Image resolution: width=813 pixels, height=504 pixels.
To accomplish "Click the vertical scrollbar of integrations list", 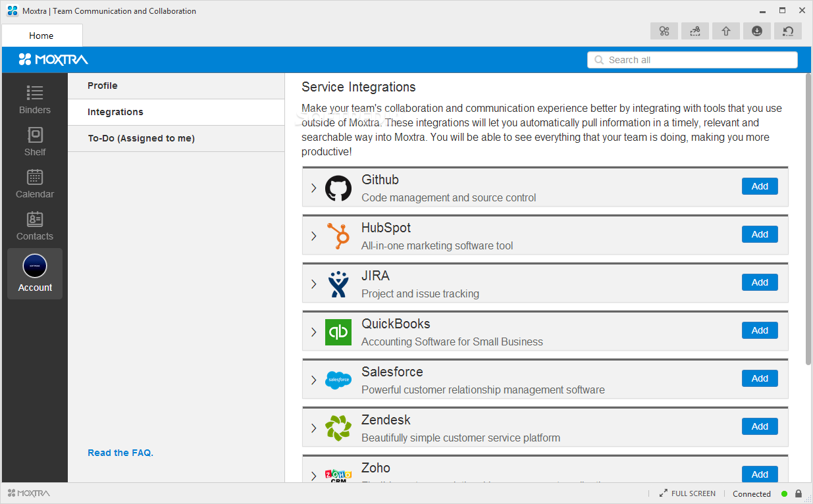I will [x=808, y=219].
